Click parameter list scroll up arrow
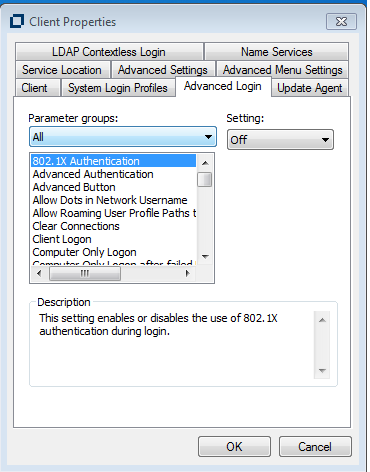Image resolution: width=370 pixels, height=472 pixels. click(x=205, y=163)
